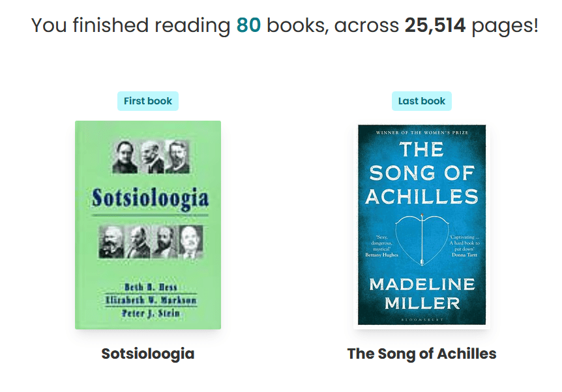Click the Bloomsbury publisher mark on cover
Screen dimensions: 562x392
pos(422,320)
